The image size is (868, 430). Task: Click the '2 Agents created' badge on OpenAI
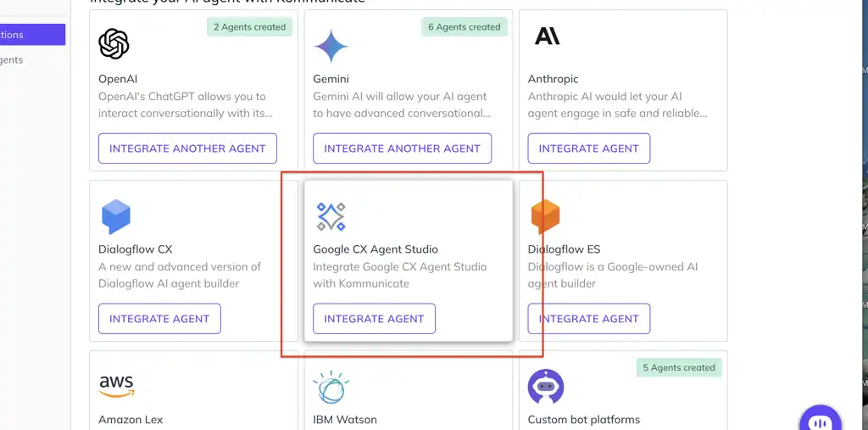pyautogui.click(x=250, y=26)
